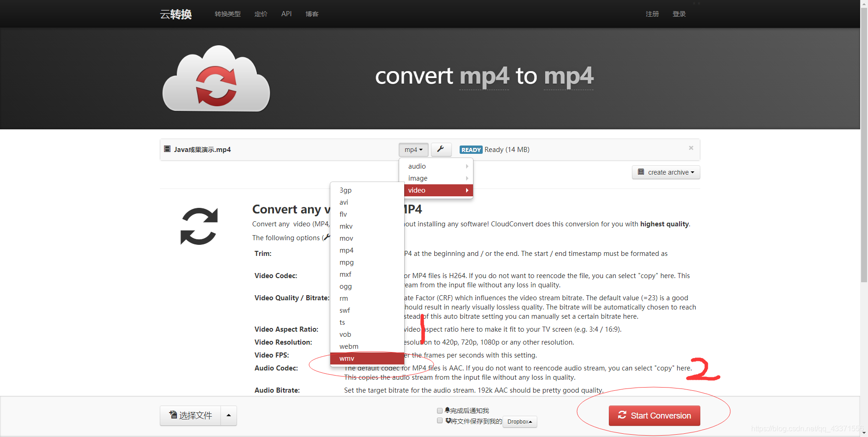The height and width of the screenshot is (437, 868).
Task: Expand the image submenu
Action: [x=436, y=178]
